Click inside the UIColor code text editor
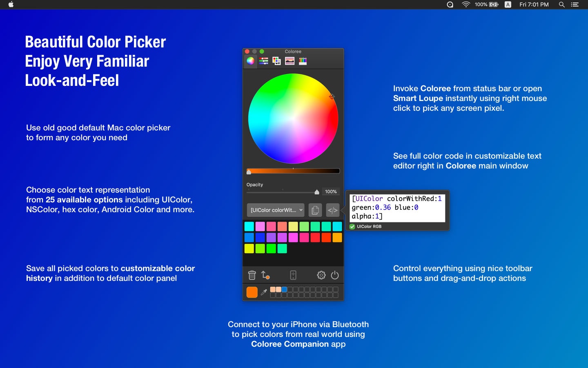The image size is (588, 368). click(x=397, y=207)
